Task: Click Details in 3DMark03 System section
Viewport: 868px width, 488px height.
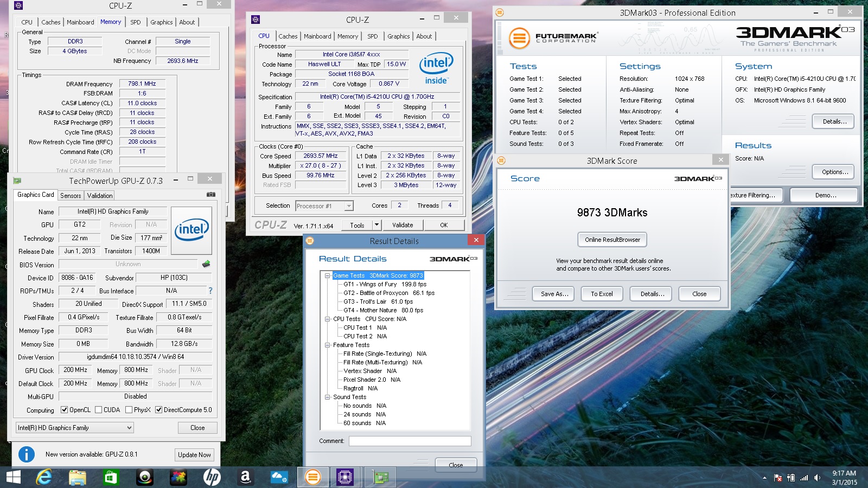Action: (x=834, y=121)
